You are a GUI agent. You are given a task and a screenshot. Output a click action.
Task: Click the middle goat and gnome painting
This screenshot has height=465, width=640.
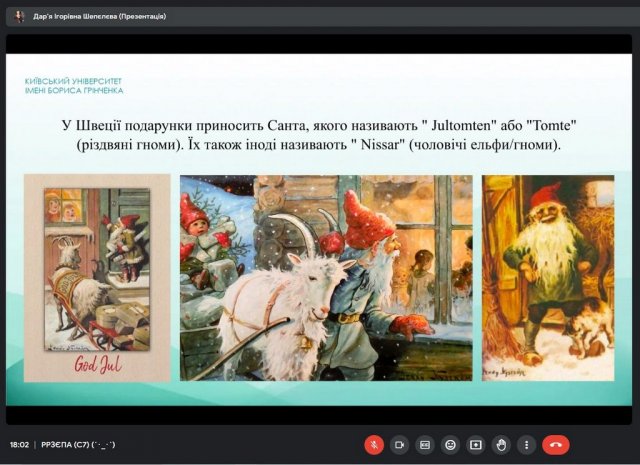(x=326, y=277)
